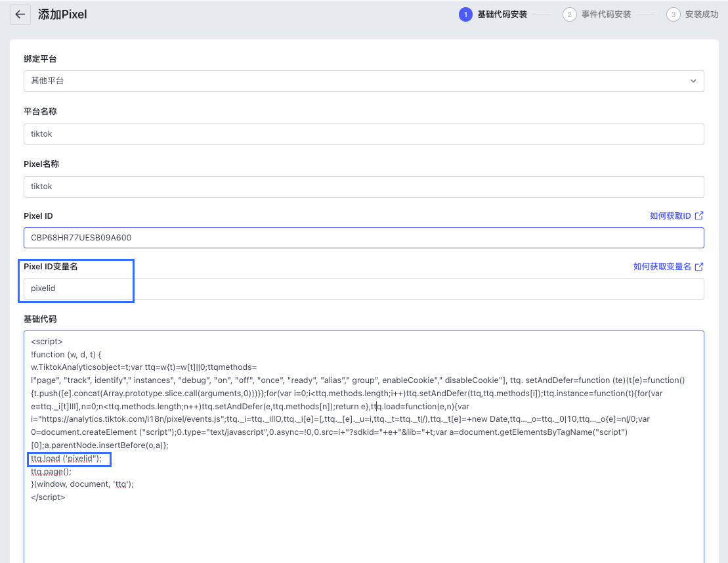Open the 其他平台 platform combo box
This screenshot has width=728, height=563.
coord(364,81)
